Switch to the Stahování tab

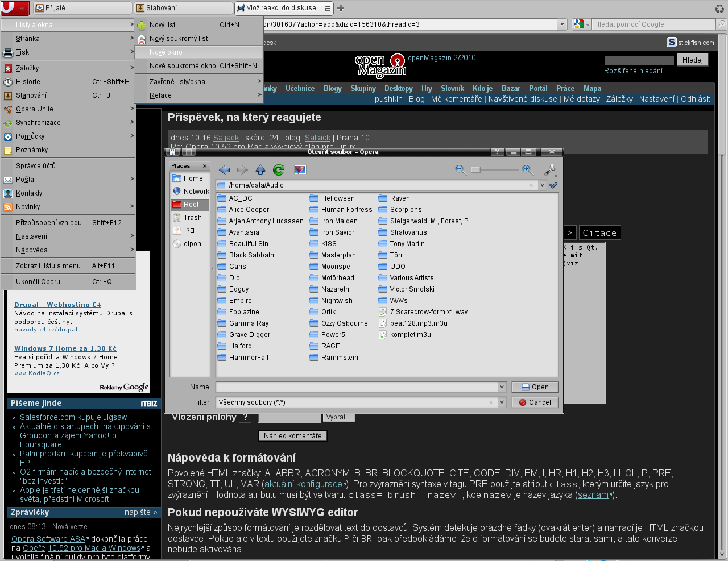click(183, 8)
